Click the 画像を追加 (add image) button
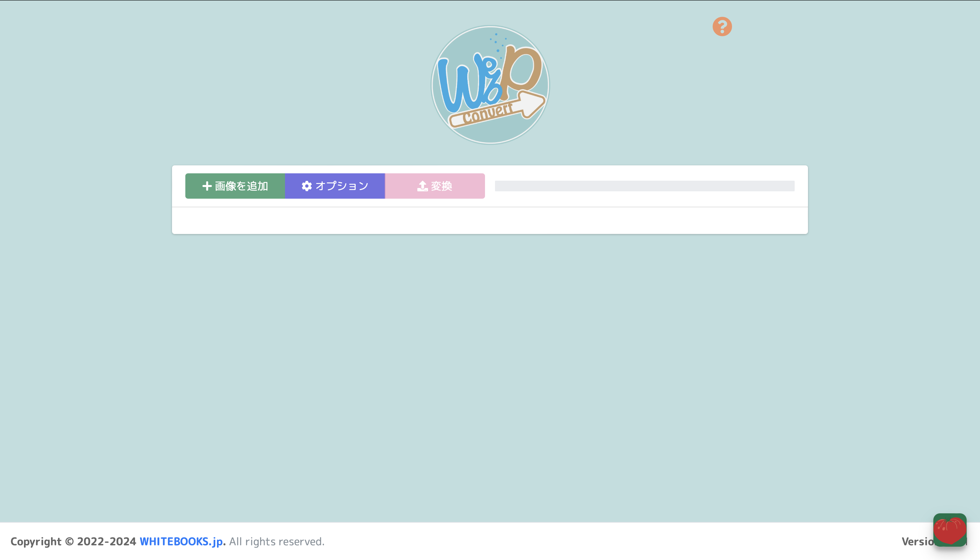980x560 pixels. (235, 186)
